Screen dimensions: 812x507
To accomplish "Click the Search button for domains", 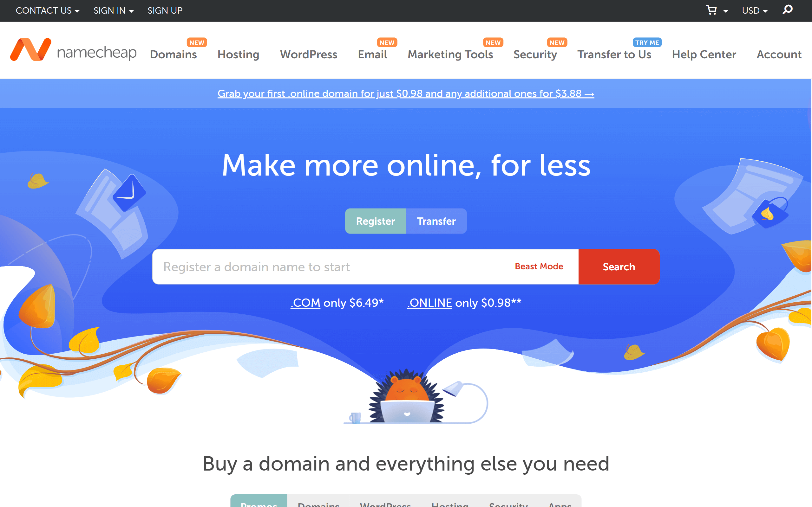I will [619, 267].
